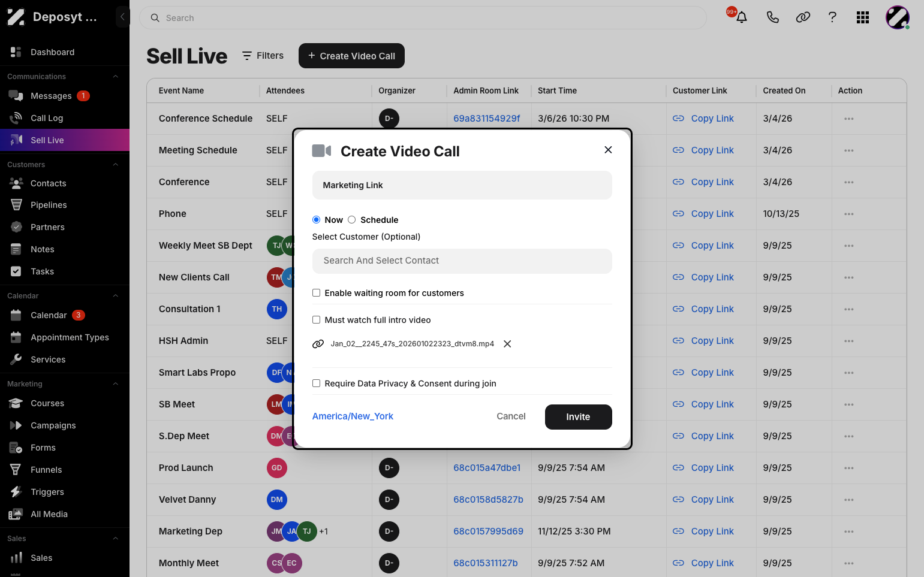Open the Filters option

[263, 56]
